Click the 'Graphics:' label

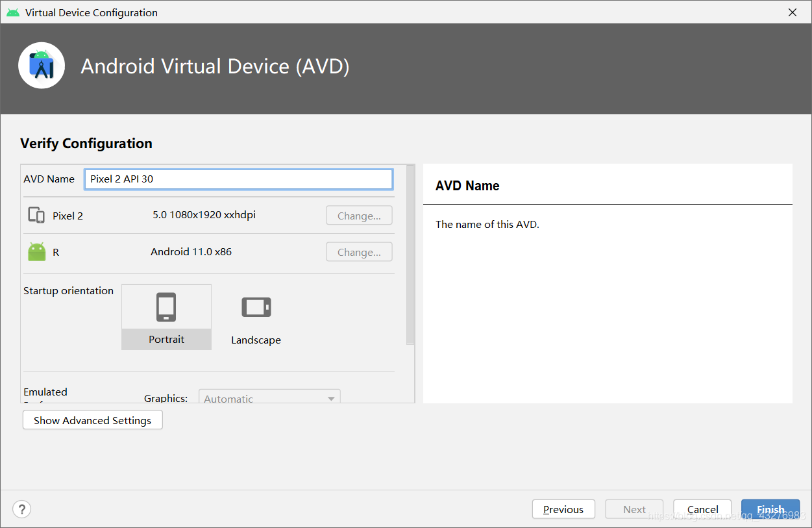point(166,398)
